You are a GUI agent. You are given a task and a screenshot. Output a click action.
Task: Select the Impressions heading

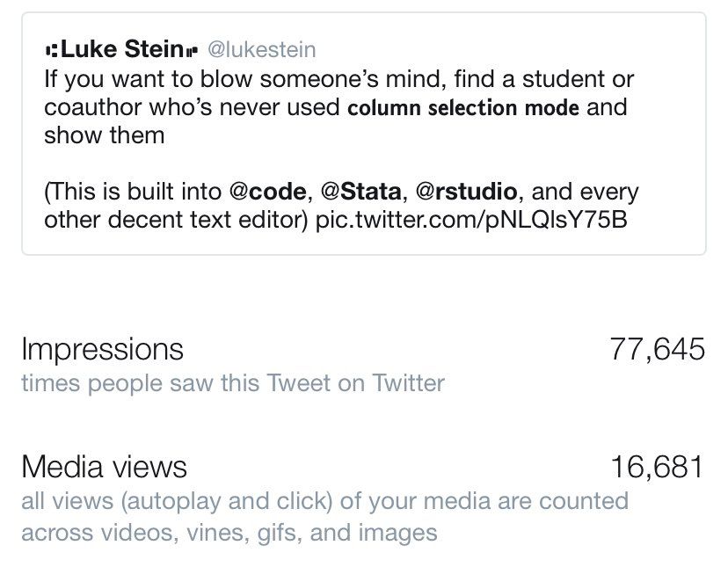point(102,349)
